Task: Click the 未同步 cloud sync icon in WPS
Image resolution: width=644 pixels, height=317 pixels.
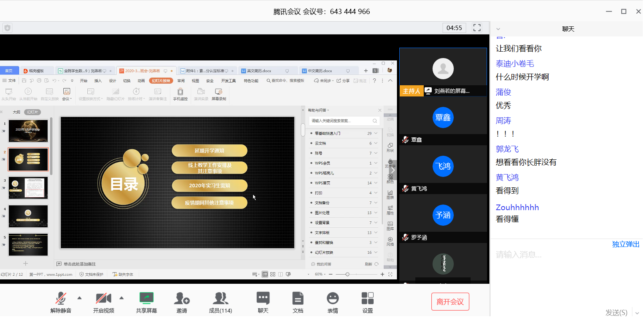Action: tap(324, 81)
